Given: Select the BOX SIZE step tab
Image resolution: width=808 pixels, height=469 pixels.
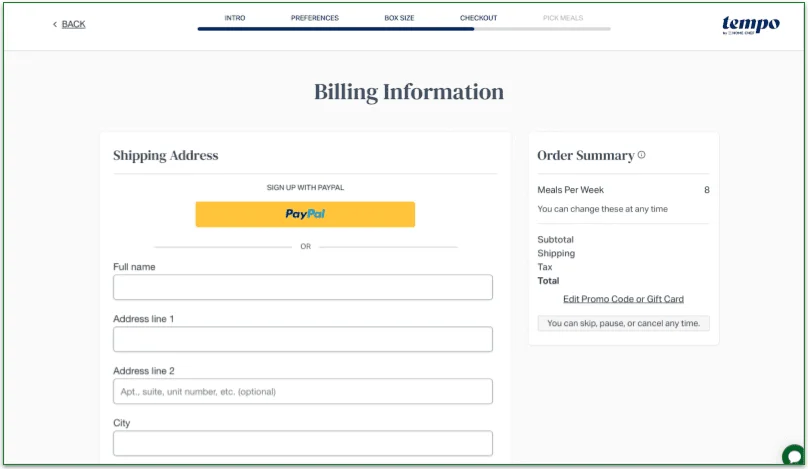Looking at the screenshot, I should (x=399, y=18).
